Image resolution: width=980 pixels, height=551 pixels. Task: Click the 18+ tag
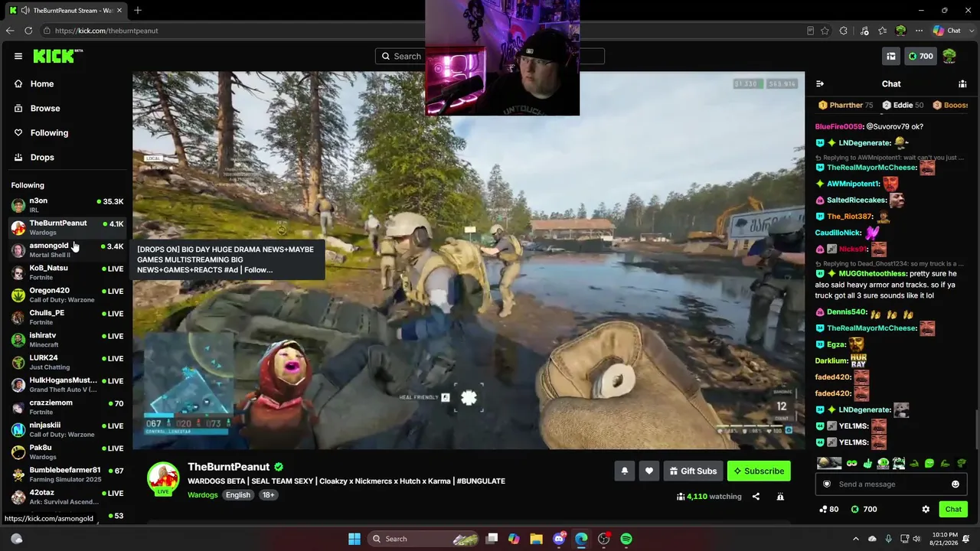coord(269,495)
